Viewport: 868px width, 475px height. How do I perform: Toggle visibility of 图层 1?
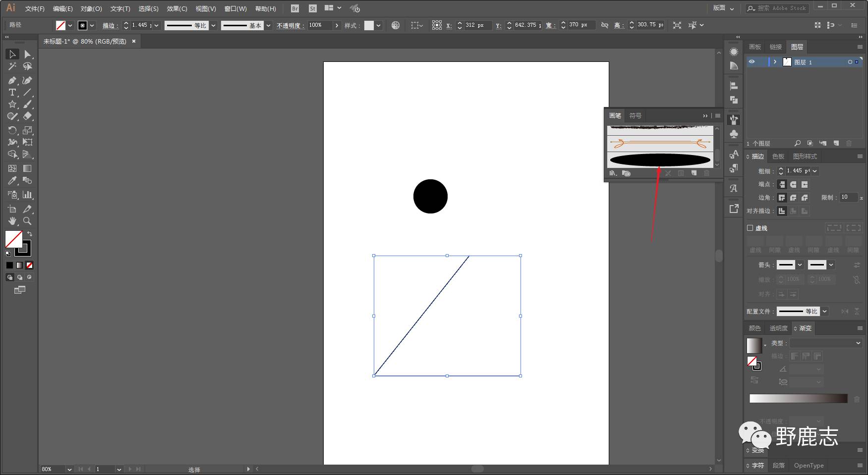[x=752, y=62]
